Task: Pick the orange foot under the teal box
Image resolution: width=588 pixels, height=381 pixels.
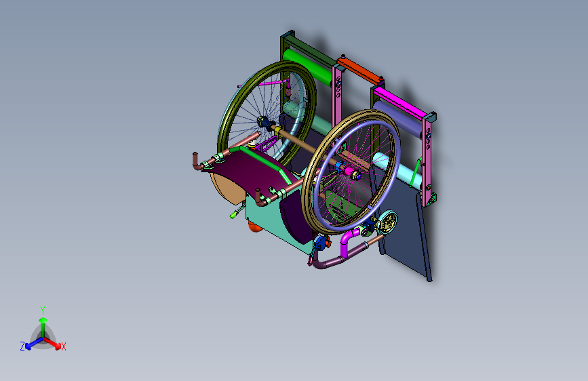Action: click(x=254, y=226)
